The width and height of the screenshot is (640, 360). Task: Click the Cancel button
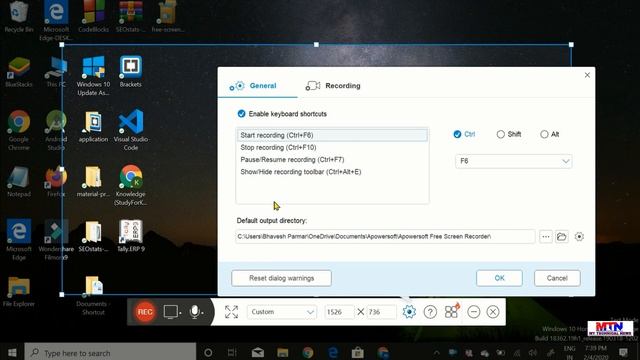[557, 278]
